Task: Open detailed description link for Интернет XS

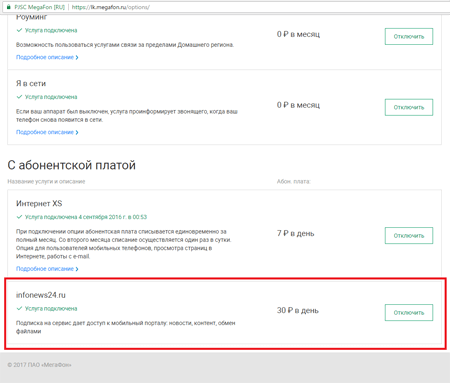Action: [x=47, y=269]
